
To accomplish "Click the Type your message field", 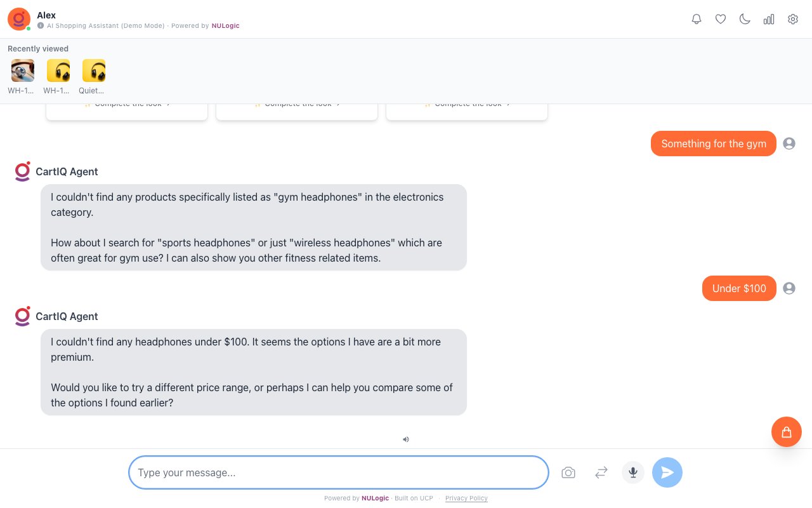I will pyautogui.click(x=338, y=472).
